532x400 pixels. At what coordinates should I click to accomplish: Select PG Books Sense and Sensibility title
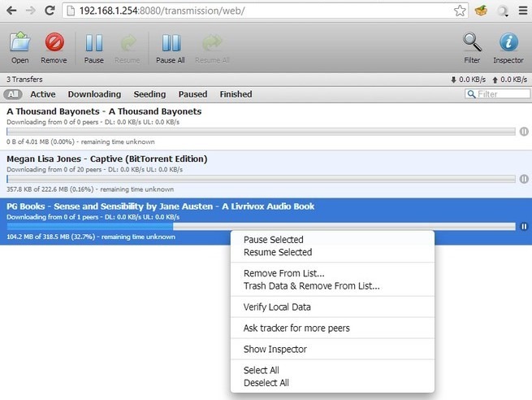tap(161, 207)
